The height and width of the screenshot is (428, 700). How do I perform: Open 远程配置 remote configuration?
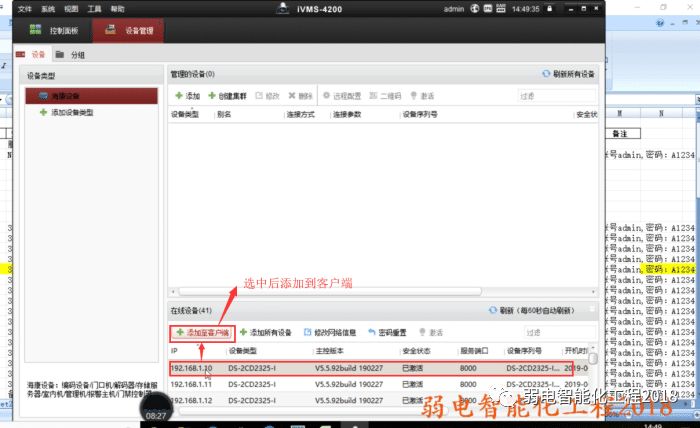pyautogui.click(x=342, y=96)
